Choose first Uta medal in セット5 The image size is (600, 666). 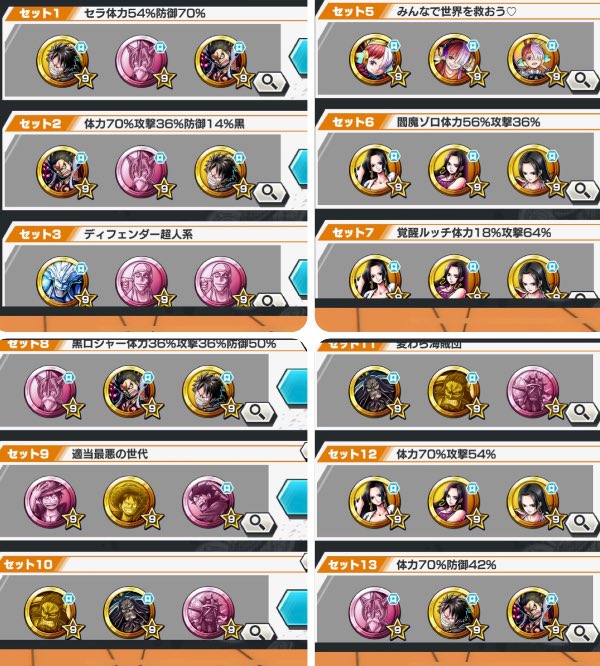(375, 60)
